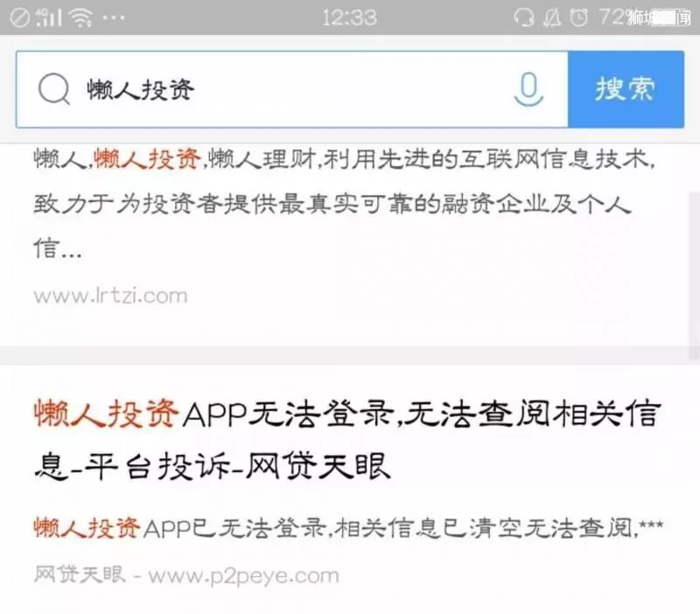Open the 懒人投资APP无法登录 result title
Image resolution: width=700 pixels, height=614 pixels.
click(x=346, y=440)
